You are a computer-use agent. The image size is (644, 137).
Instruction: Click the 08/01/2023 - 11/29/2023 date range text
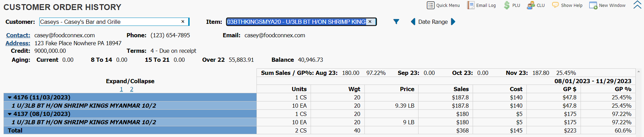coord(593,81)
